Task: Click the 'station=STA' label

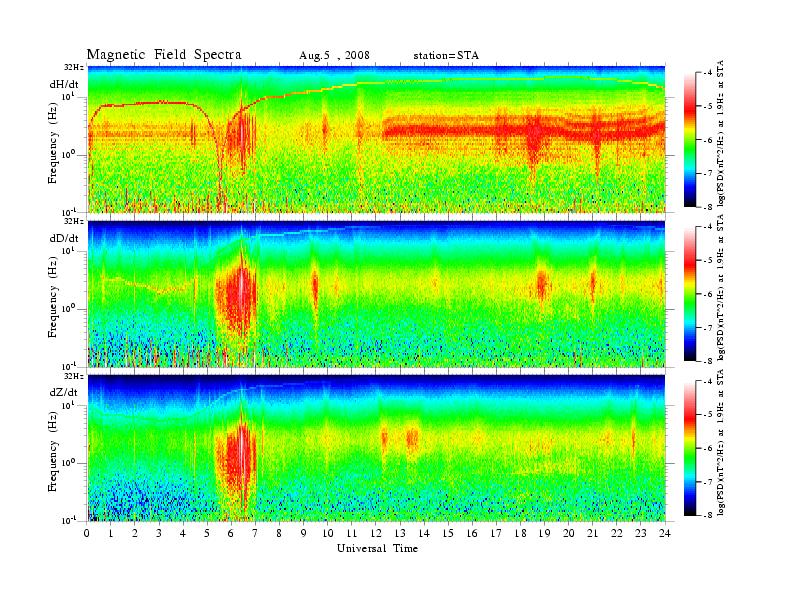Action: [446, 56]
